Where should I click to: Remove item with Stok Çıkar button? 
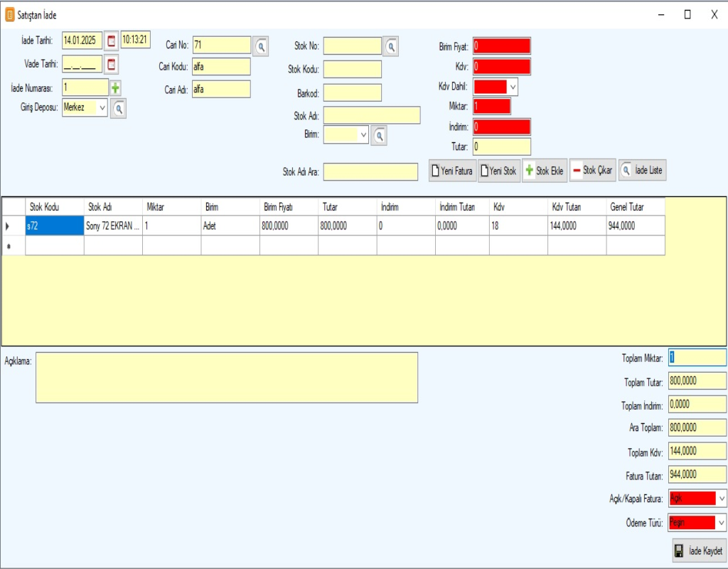click(x=592, y=171)
